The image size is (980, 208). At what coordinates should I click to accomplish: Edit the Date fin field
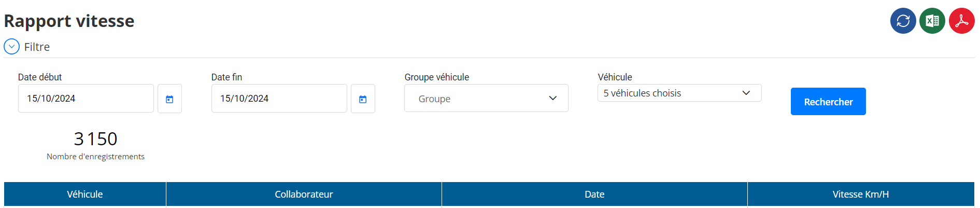(x=279, y=99)
